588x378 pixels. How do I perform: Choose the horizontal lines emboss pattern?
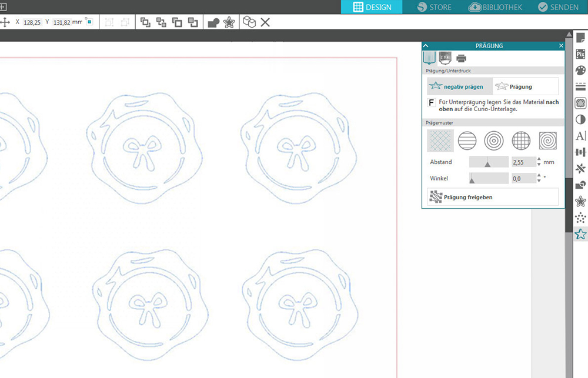[x=467, y=141]
